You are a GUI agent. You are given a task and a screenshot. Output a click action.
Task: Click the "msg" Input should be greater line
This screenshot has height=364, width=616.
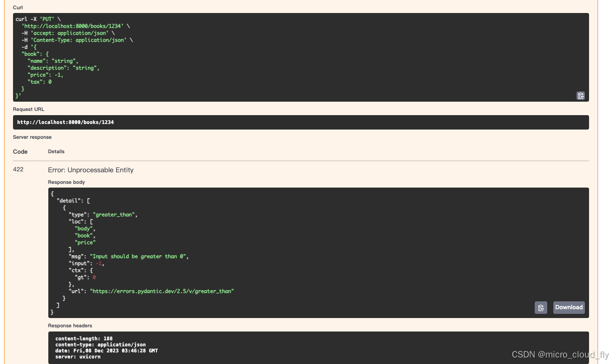129,256
